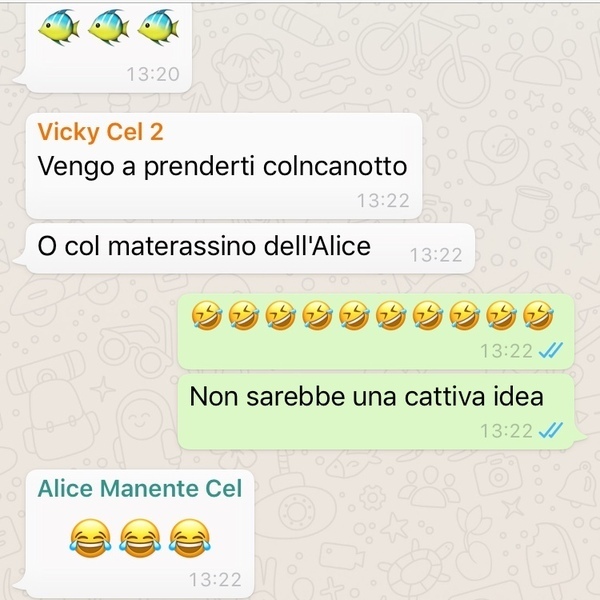Tap the 13:22 timestamp beside materassino message
The width and height of the screenshot is (600, 600).
pyautogui.click(x=436, y=255)
